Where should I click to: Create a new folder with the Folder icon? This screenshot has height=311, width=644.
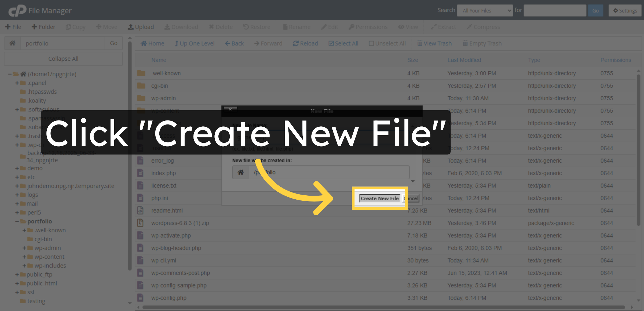pyautogui.click(x=43, y=27)
